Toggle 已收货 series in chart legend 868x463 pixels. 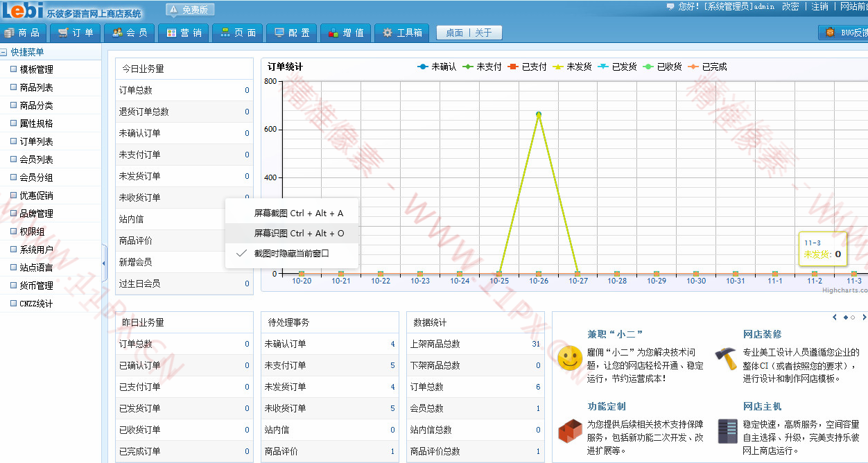pos(661,67)
